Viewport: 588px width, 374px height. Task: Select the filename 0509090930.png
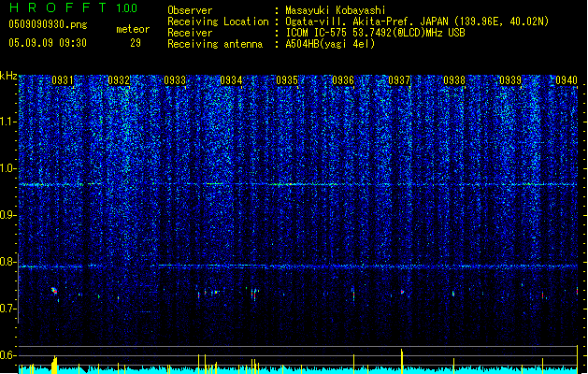tap(48, 25)
